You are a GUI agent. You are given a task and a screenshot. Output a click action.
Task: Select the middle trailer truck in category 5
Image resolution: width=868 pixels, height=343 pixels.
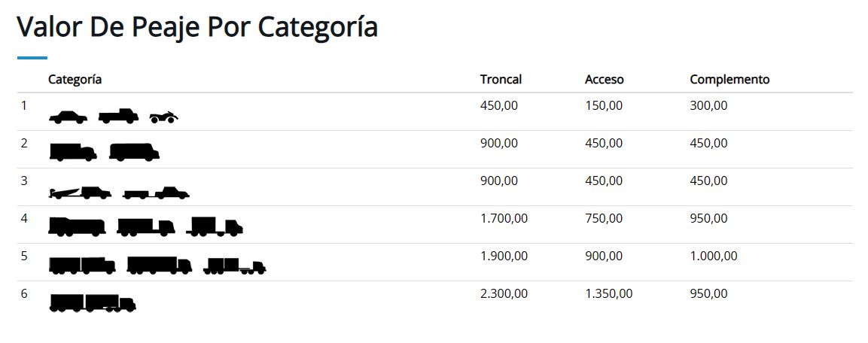tap(160, 265)
